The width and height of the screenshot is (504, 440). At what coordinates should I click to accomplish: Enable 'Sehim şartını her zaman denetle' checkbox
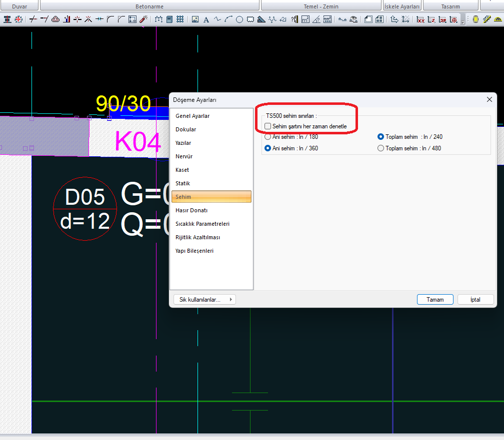[268, 126]
